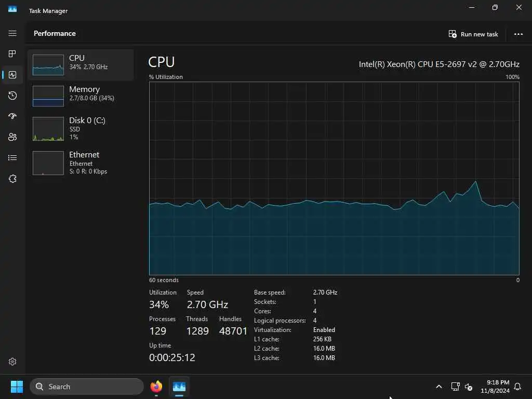Click the L2 cache label
This screenshot has height=399, width=532.
267,349
